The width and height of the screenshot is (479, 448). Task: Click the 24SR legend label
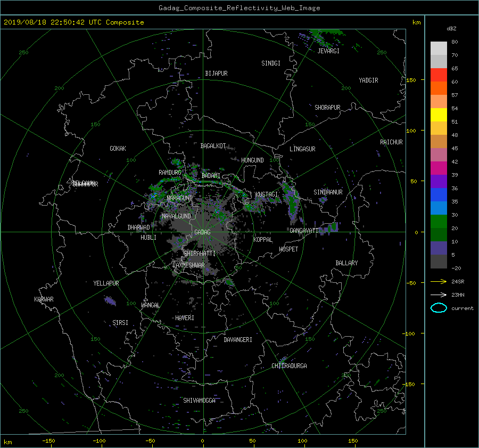(x=458, y=282)
